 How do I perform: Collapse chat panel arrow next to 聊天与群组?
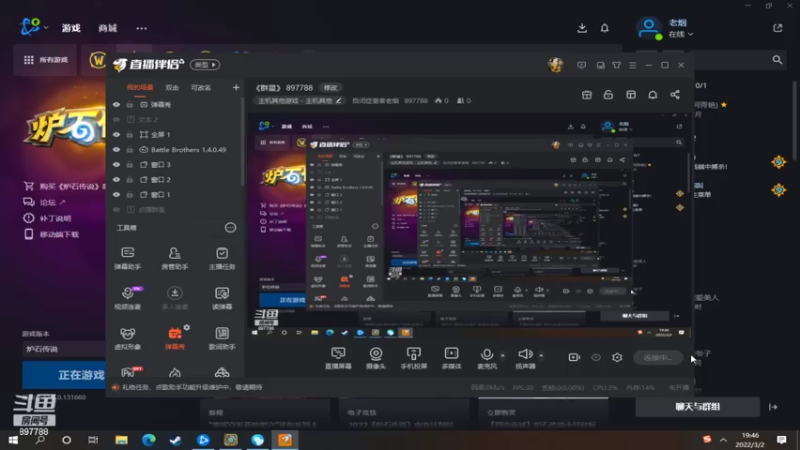(x=773, y=407)
